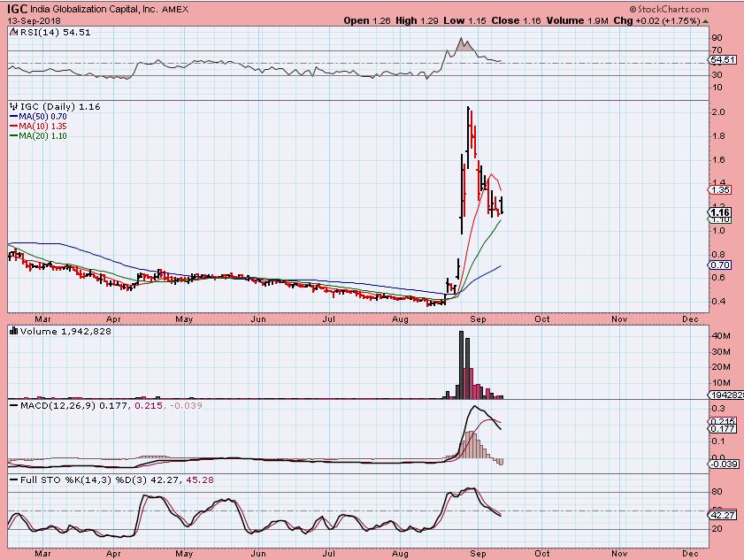Click the 0.215 MACD signal value in legend

click(149, 406)
